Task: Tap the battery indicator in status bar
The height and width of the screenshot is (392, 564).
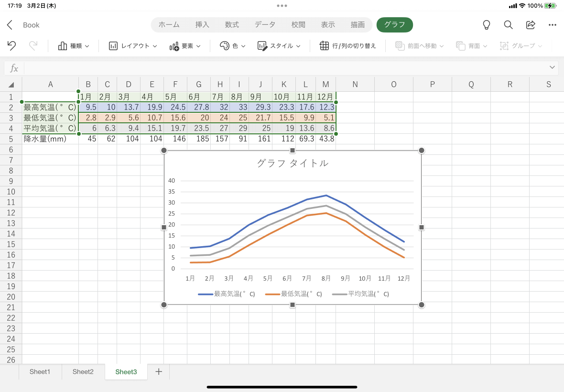Action: pos(550,6)
